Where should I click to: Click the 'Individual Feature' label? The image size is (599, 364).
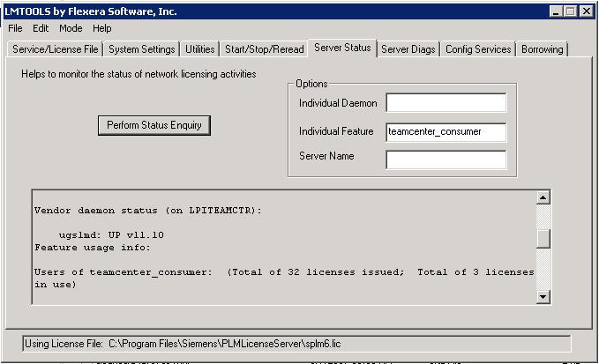tap(336, 131)
